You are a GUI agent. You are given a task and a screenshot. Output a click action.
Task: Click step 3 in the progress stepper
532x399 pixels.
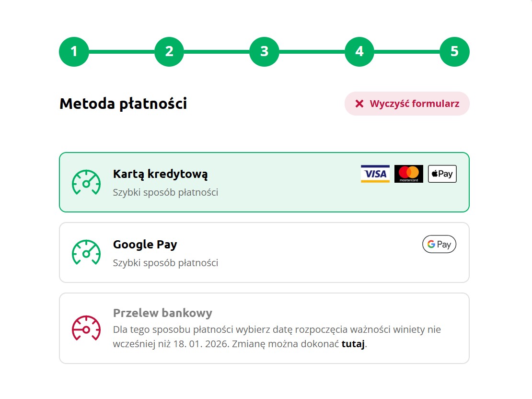pos(264,51)
